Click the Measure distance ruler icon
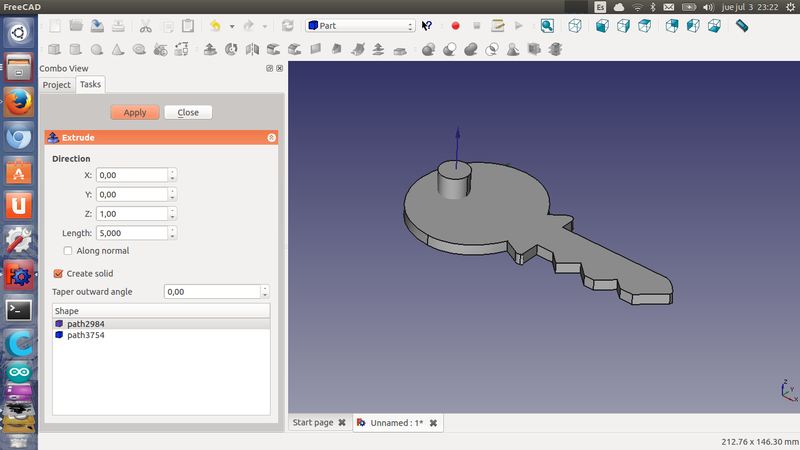Screen dimensions: 800x450 (742, 26)
